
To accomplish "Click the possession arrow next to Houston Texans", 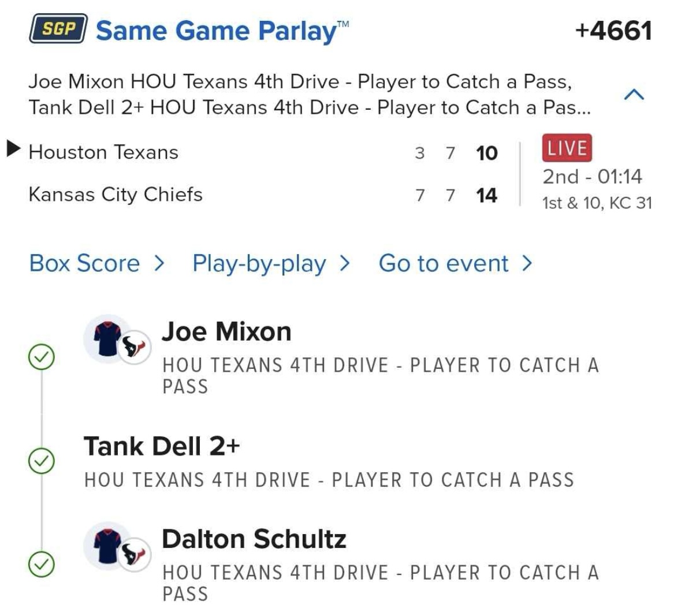I will pos(13,150).
